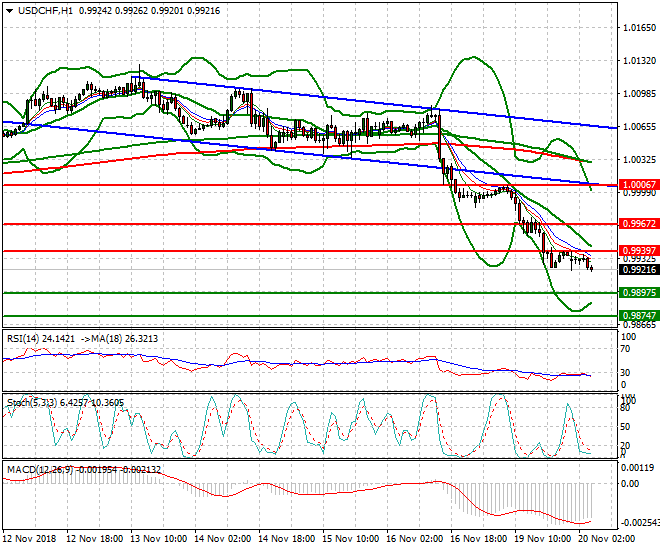Viewport: 660px width, 550px height.
Task: Select the red 0.99397 price level label
Action: 639,251
